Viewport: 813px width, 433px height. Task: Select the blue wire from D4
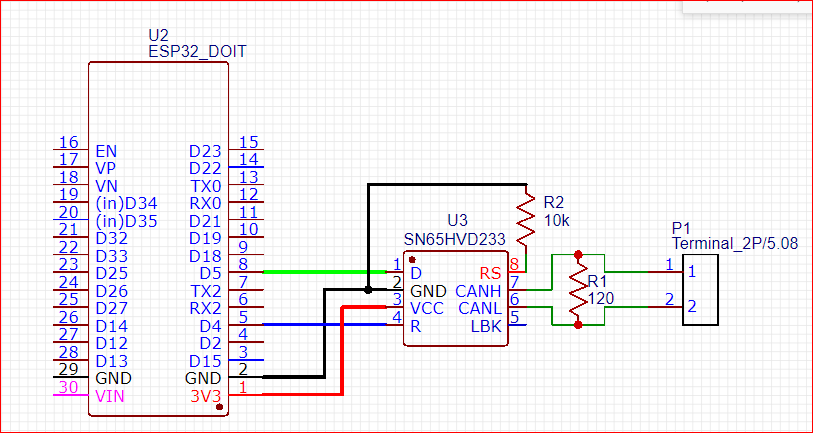[x=325, y=325]
